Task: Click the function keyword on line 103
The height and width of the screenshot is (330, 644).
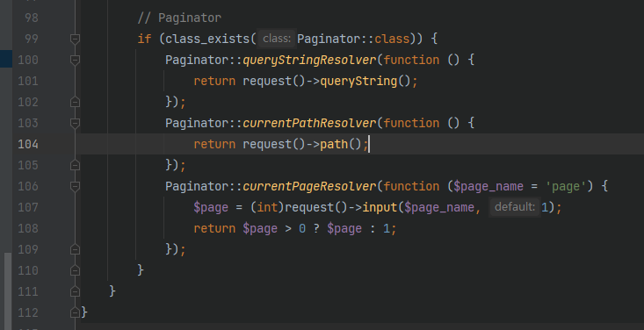Action: point(411,123)
